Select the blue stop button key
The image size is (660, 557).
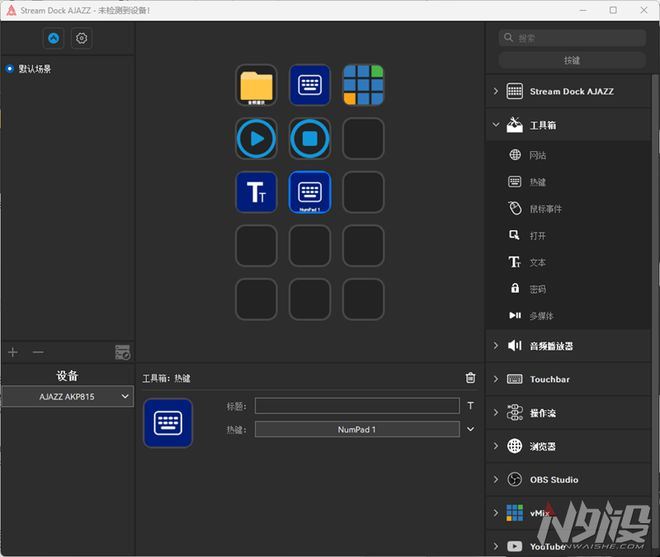tap(310, 139)
